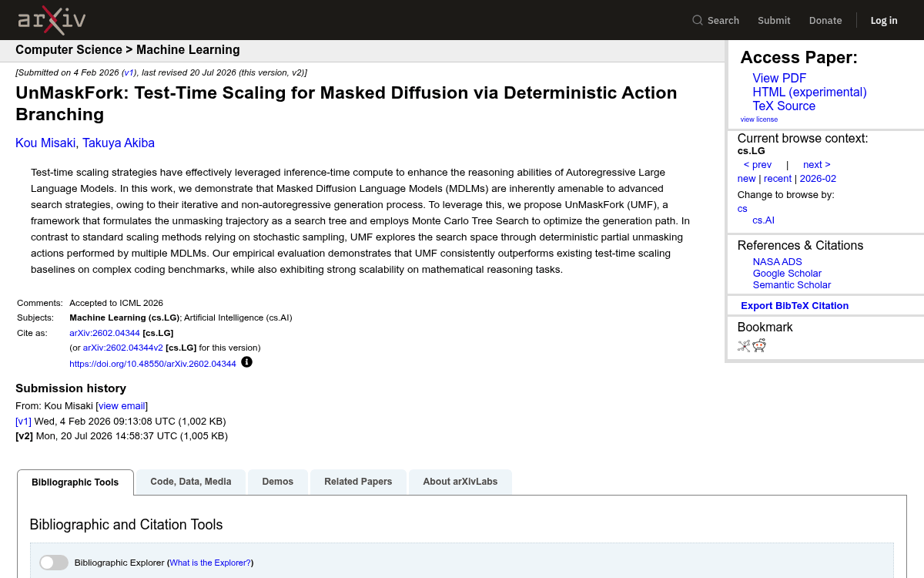Image resolution: width=924 pixels, height=578 pixels.
Task: Click the view license link
Action: [x=759, y=119]
